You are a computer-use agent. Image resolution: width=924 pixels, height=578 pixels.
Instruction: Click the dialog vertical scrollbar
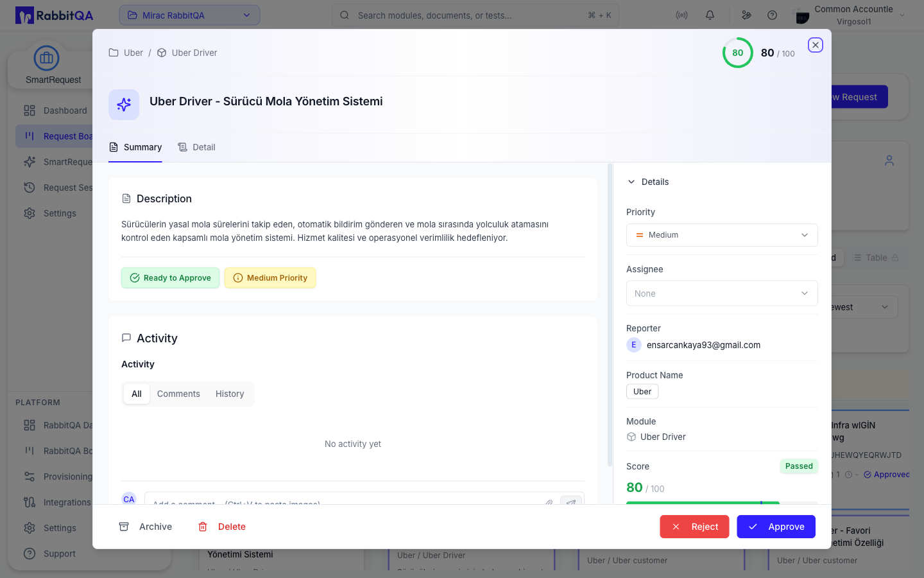point(610,315)
